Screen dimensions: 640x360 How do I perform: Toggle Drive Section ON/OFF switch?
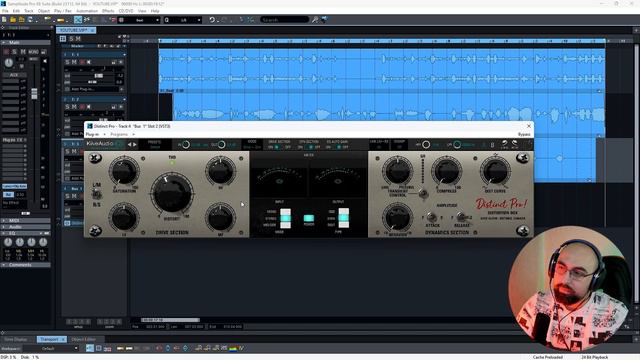[x=277, y=147]
